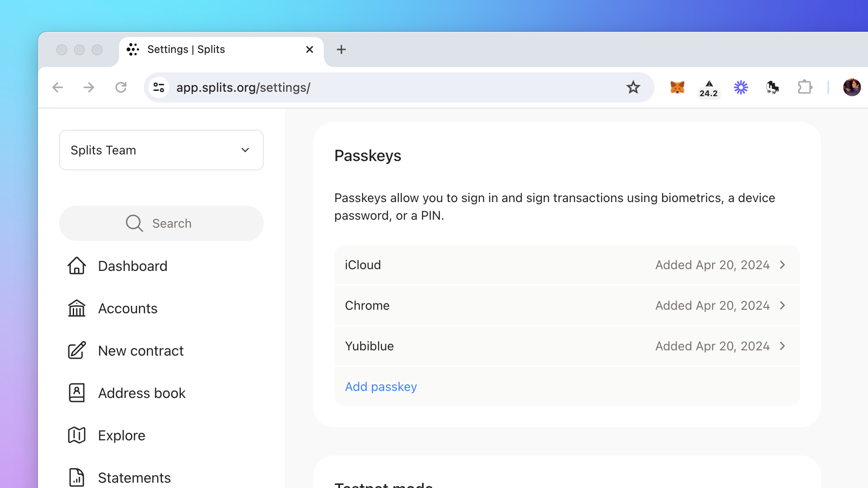Select the Settings | Splits tab
The width and height of the screenshot is (868, 488).
(212, 49)
